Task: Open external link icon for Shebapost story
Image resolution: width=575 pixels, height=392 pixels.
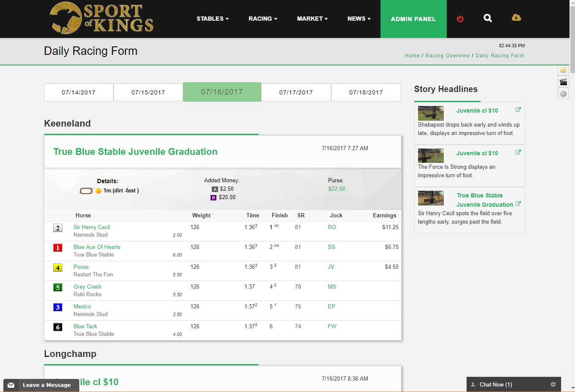Action: 518,110
